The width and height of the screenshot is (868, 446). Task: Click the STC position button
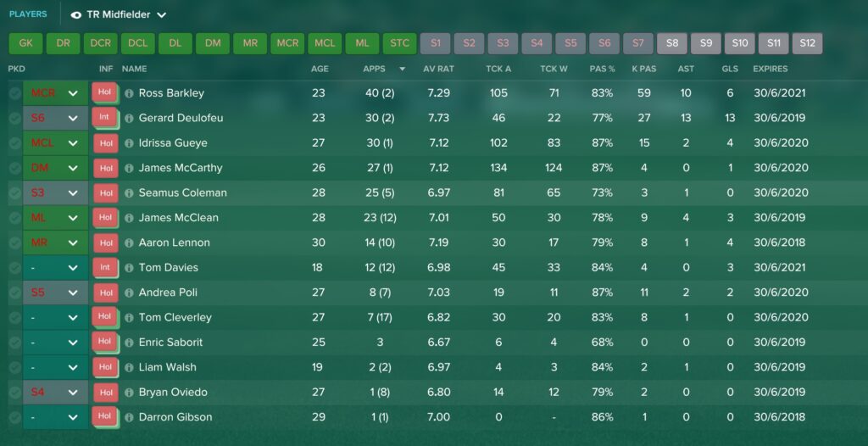(x=400, y=43)
